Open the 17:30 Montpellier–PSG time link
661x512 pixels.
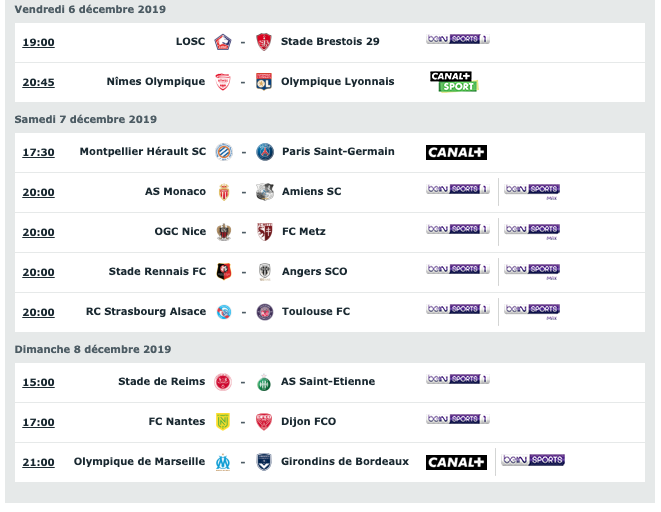coord(38,152)
